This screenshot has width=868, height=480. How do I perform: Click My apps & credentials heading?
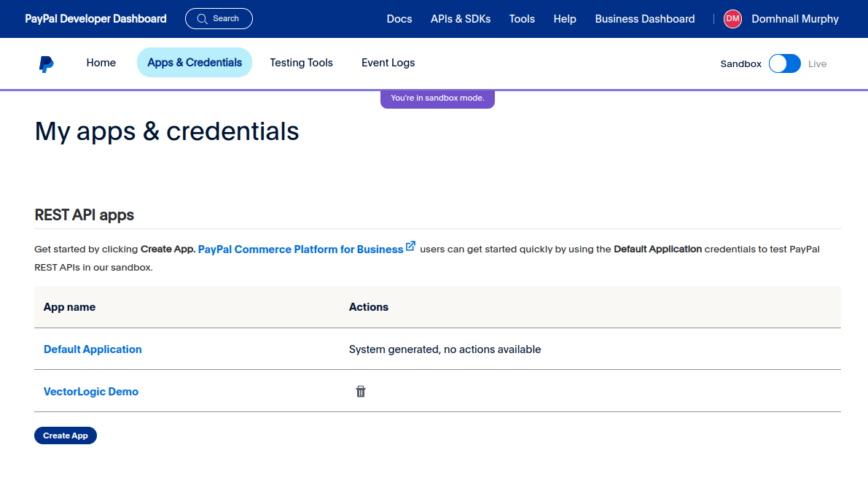click(x=167, y=132)
